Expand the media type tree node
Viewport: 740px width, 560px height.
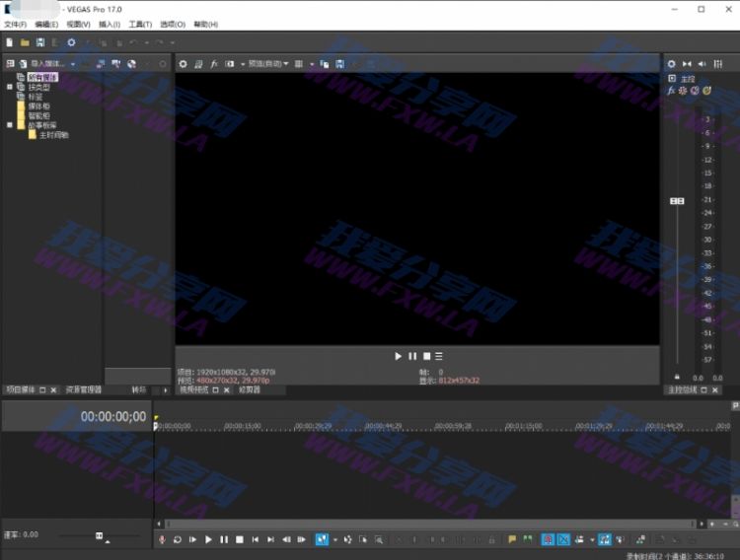pyautogui.click(x=10, y=87)
